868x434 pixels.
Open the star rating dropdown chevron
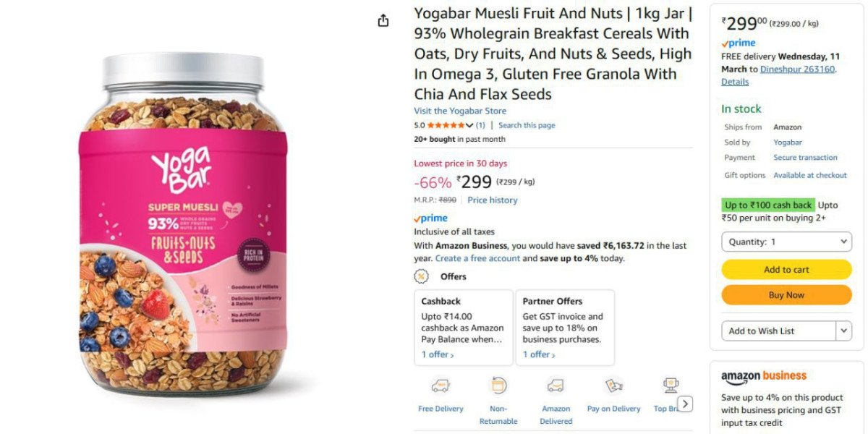click(x=469, y=125)
